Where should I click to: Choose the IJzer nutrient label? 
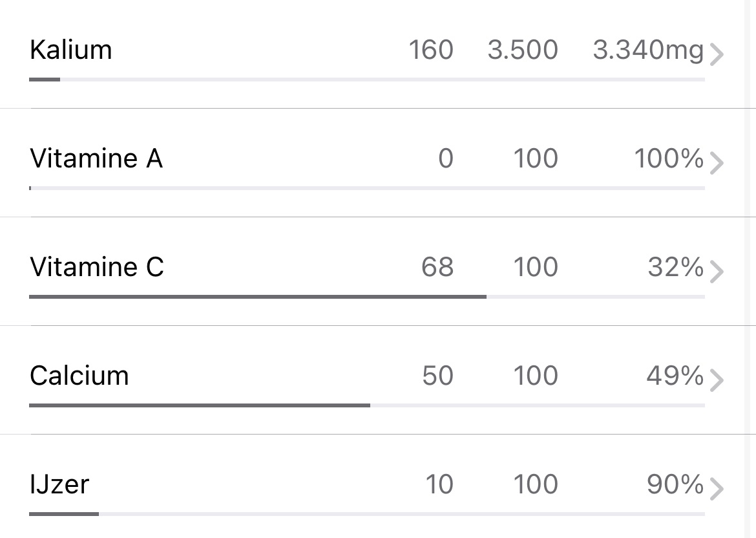point(59,484)
